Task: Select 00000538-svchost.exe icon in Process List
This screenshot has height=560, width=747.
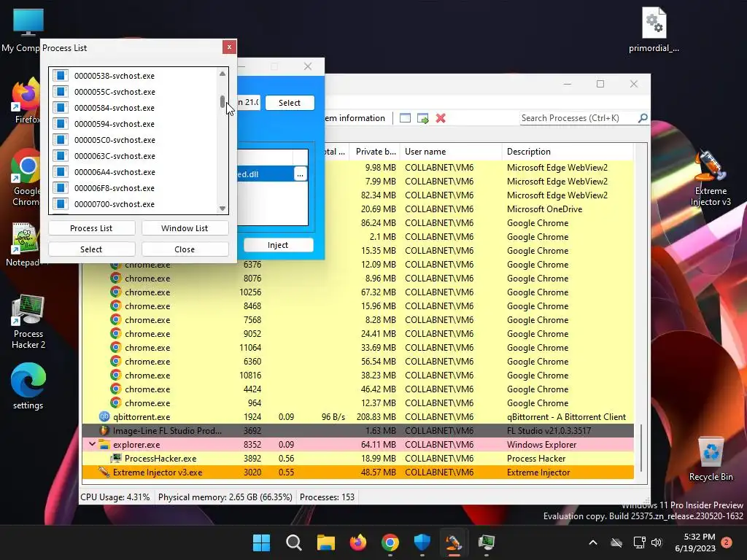Action: coord(61,76)
